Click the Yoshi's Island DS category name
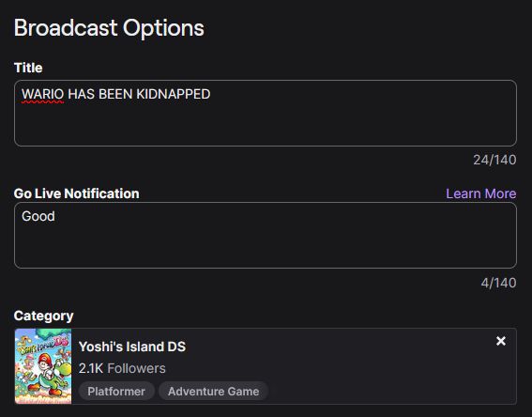532x417 pixels. coord(132,347)
